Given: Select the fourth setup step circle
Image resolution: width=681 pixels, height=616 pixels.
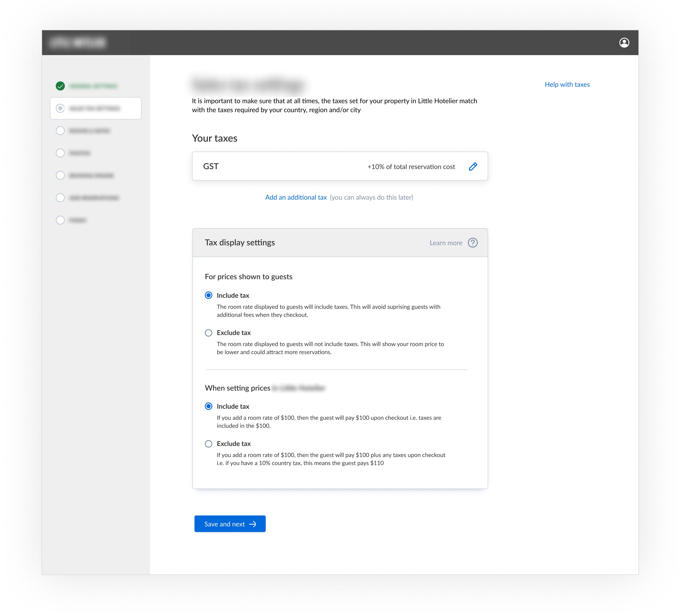Looking at the screenshot, I should point(60,153).
